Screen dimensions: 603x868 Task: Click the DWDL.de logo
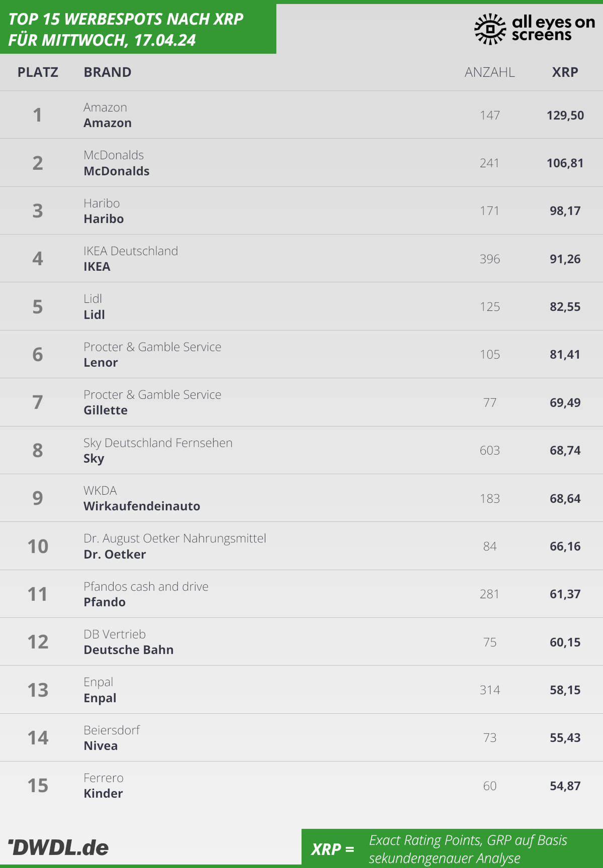tap(58, 847)
